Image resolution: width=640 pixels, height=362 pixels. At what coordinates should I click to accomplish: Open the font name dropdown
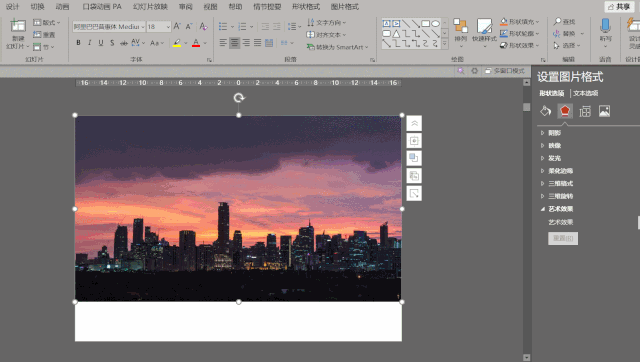point(143,27)
